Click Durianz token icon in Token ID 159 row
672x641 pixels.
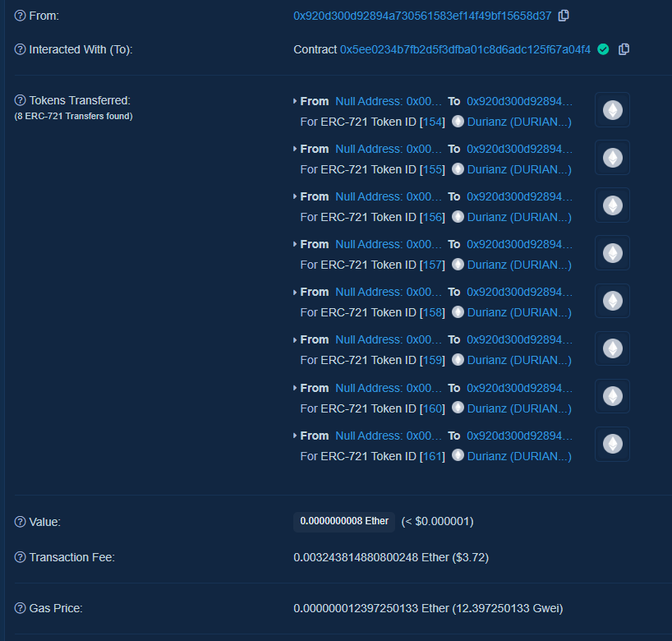click(458, 359)
